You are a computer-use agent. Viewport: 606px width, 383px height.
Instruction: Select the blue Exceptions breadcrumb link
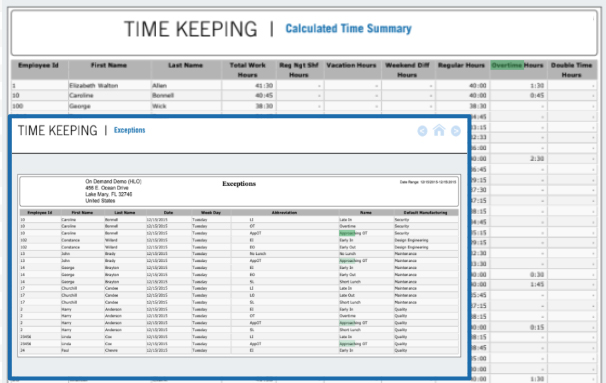(x=129, y=130)
